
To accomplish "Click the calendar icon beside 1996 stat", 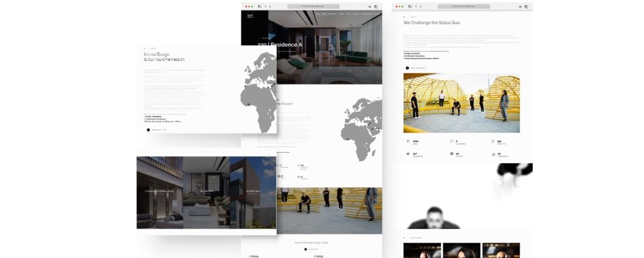I will (408, 142).
